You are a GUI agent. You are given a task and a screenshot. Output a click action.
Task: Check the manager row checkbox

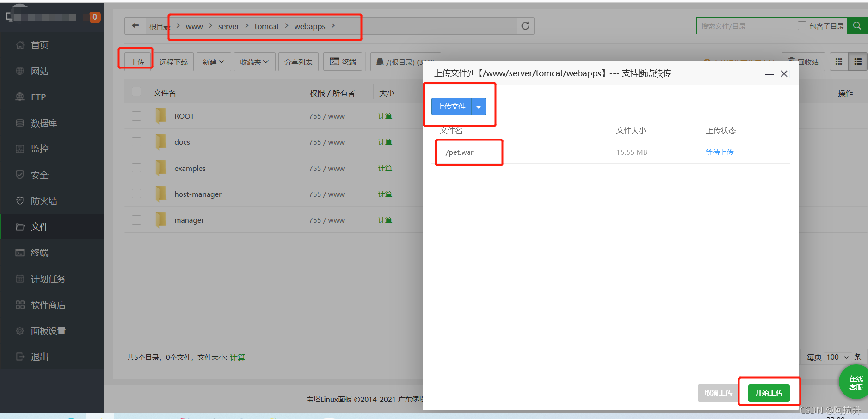136,220
